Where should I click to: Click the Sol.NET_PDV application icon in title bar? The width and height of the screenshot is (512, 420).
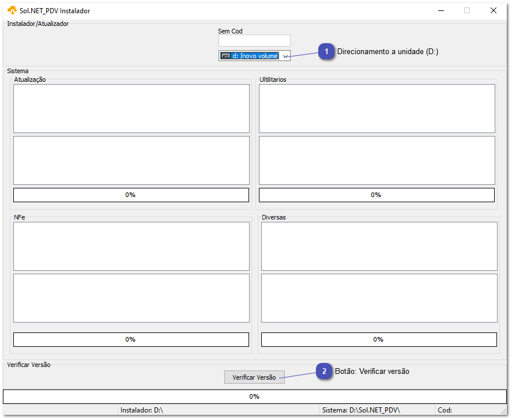[x=9, y=10]
